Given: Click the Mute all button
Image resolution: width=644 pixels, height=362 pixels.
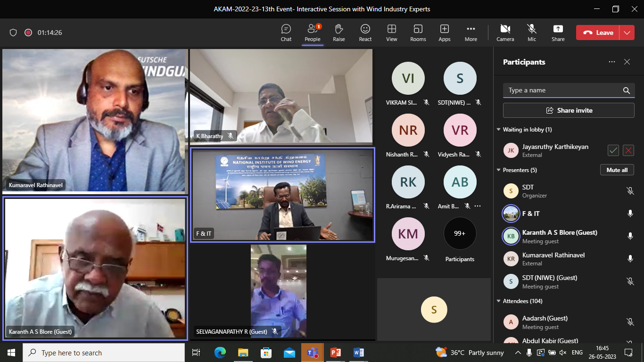Looking at the screenshot, I should (617, 170).
